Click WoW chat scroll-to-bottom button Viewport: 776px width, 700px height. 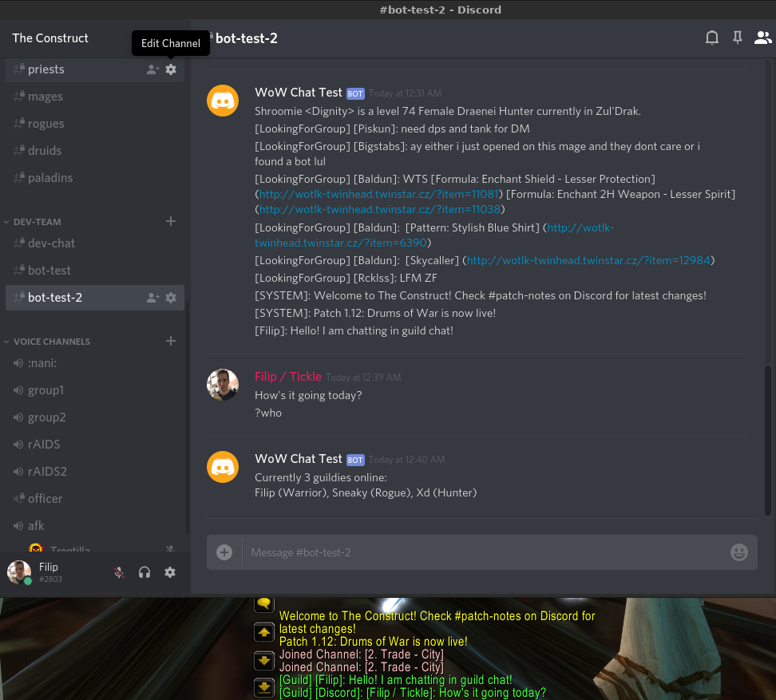pos(264,687)
